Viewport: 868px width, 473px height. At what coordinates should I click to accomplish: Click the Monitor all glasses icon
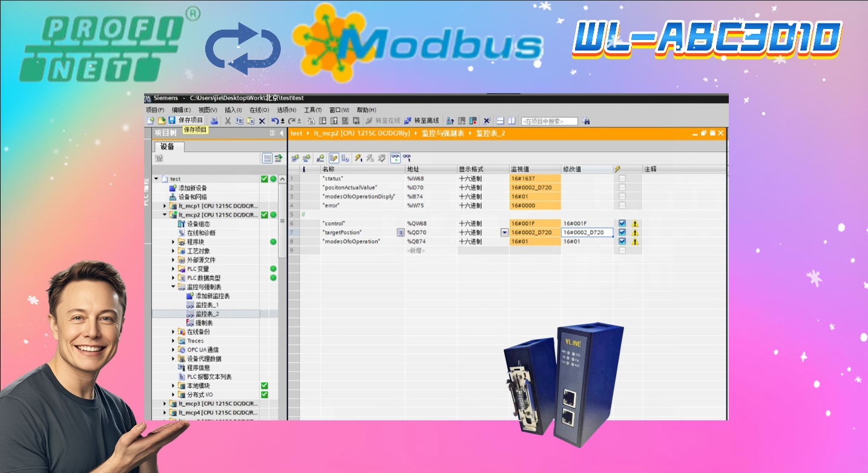(x=395, y=158)
